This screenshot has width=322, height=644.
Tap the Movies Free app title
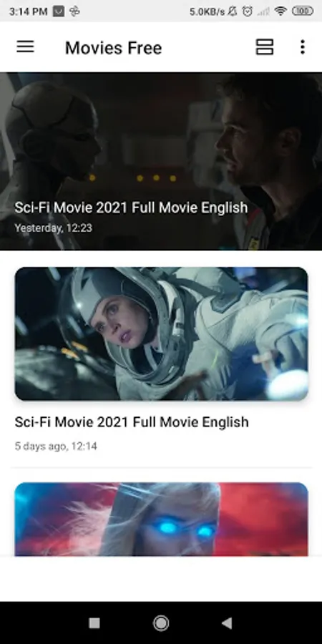[113, 48]
